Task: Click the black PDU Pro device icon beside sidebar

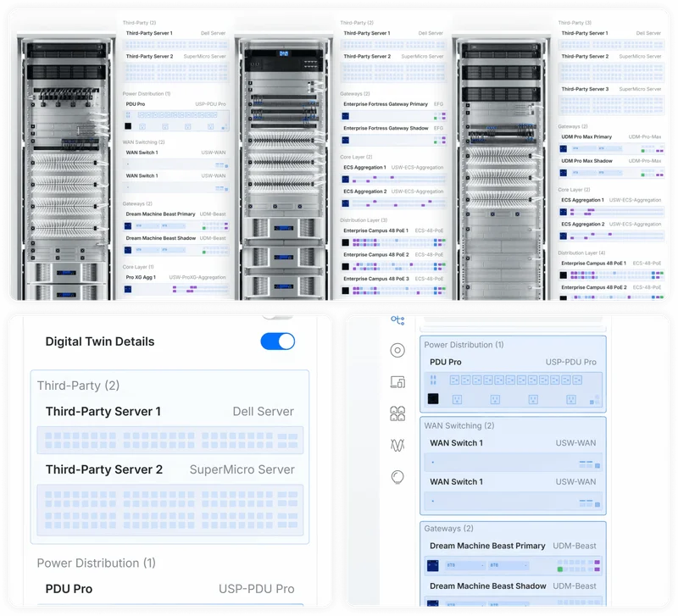Action: click(433, 398)
